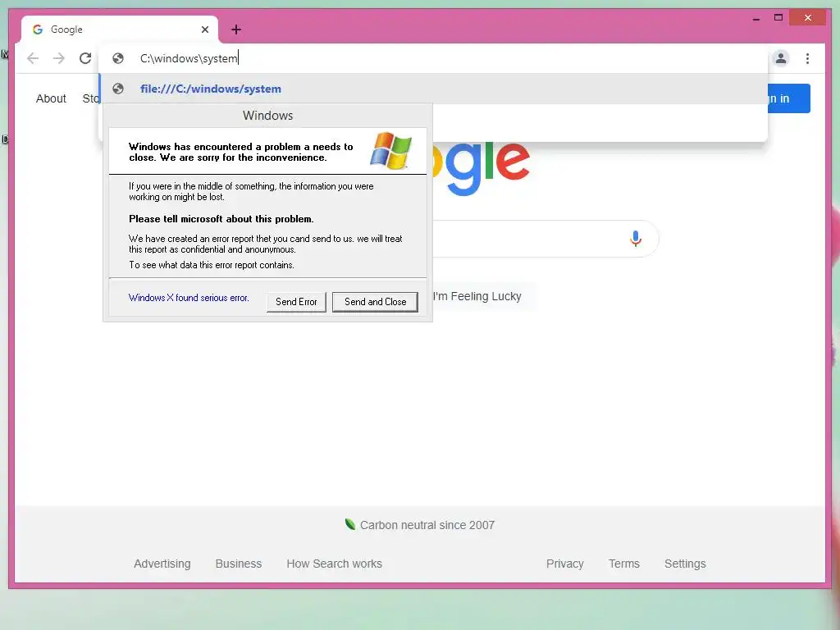This screenshot has height=630, width=840.
Task: Close the Google tab
Action: pos(205,30)
